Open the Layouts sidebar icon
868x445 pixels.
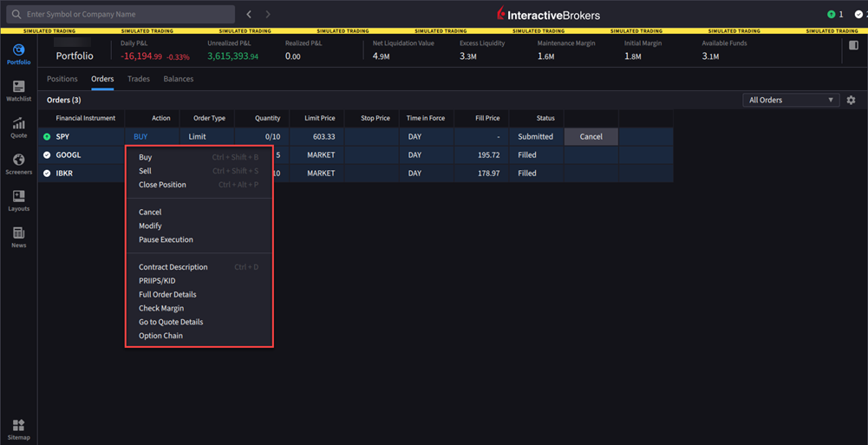19,200
